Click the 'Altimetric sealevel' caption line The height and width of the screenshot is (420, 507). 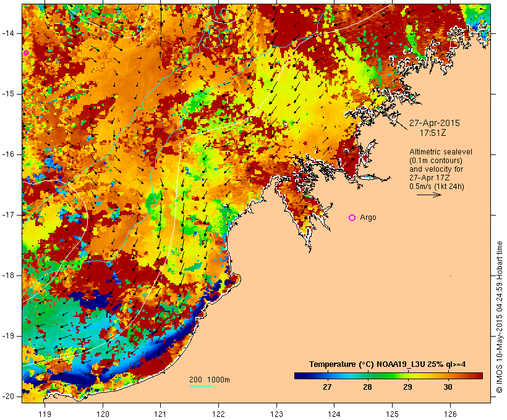pos(440,152)
